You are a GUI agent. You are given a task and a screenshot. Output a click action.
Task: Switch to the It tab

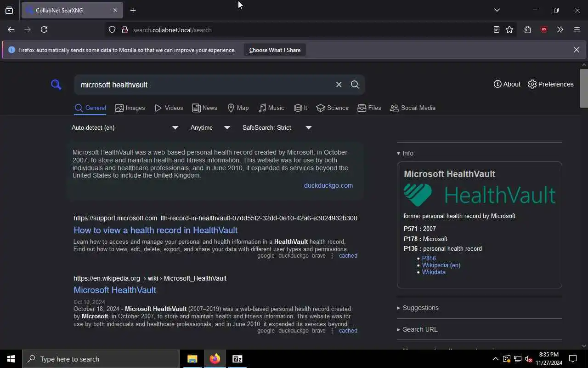pos(300,108)
